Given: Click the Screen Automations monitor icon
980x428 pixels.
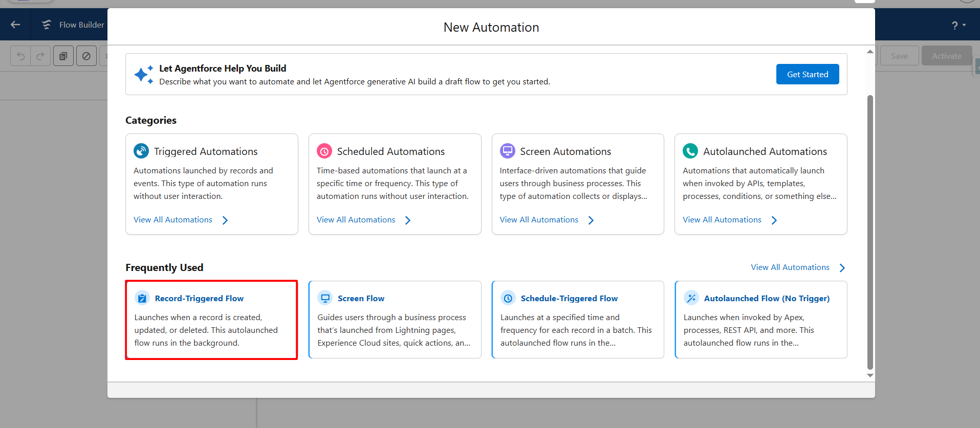Looking at the screenshot, I should point(508,151).
